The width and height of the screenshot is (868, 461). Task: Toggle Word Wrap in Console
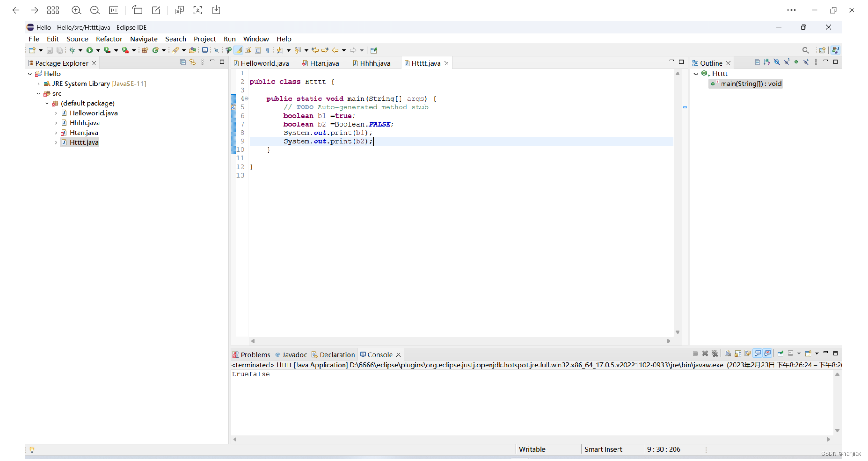coord(747,353)
